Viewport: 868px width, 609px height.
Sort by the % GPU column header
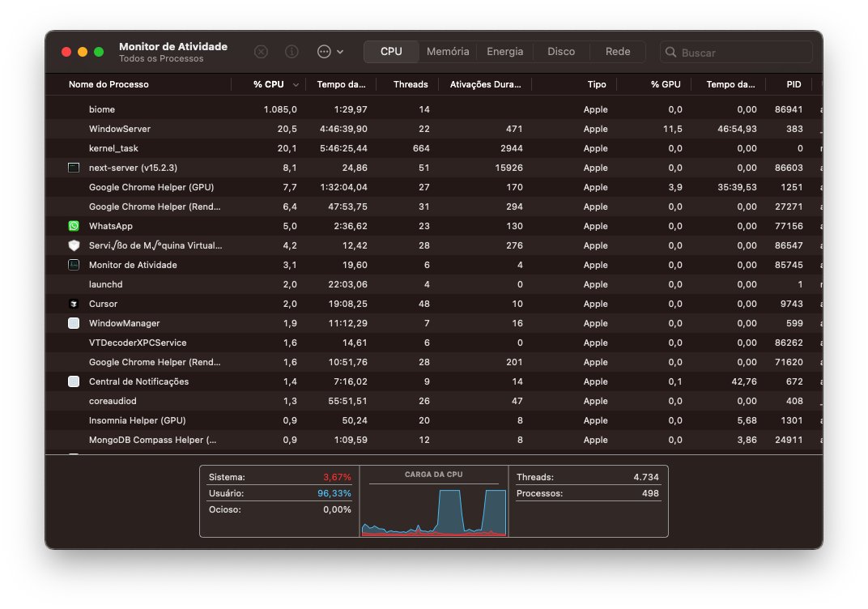coord(666,84)
